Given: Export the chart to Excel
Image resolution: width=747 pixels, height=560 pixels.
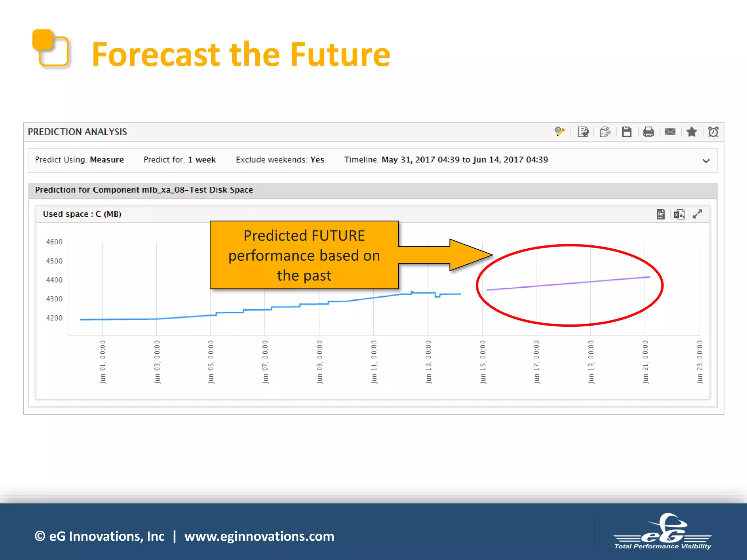Looking at the screenshot, I should (x=679, y=214).
